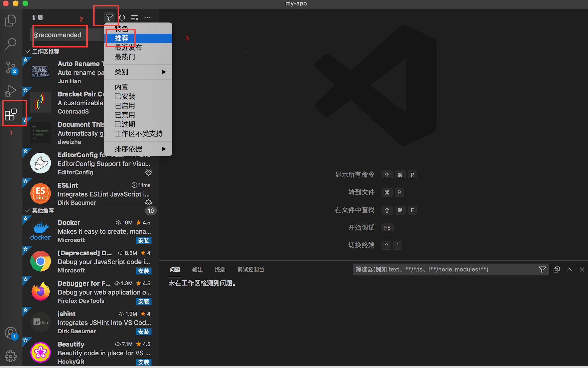Close the bottom panel
The width and height of the screenshot is (588, 368).
(582, 269)
